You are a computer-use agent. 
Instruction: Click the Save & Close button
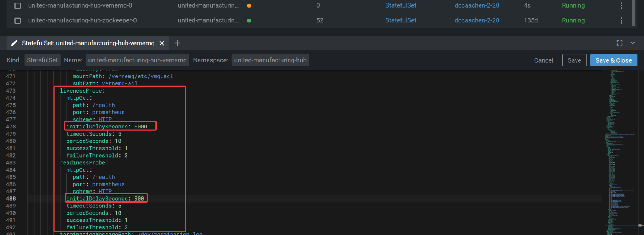coord(613,60)
